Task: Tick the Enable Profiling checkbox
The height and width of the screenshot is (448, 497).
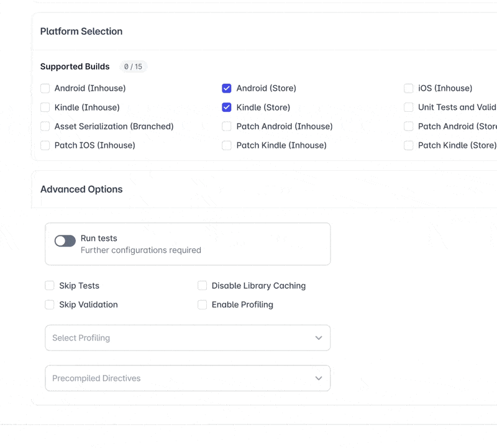Action: [x=203, y=304]
